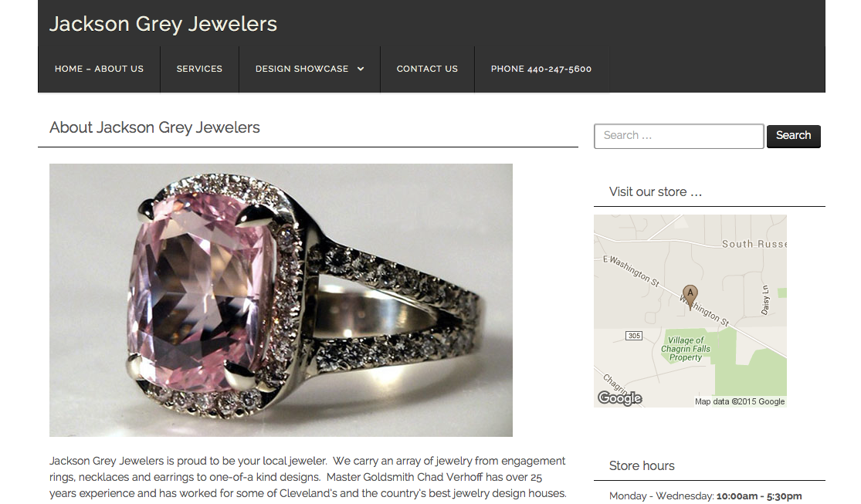861x504 pixels.
Task: Click the route 305 shield on map
Action: pos(634,336)
